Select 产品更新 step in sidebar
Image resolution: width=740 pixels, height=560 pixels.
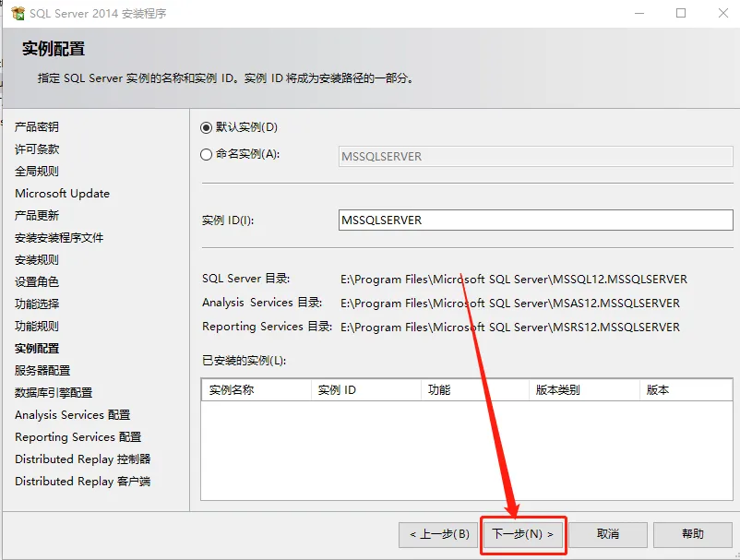37,216
